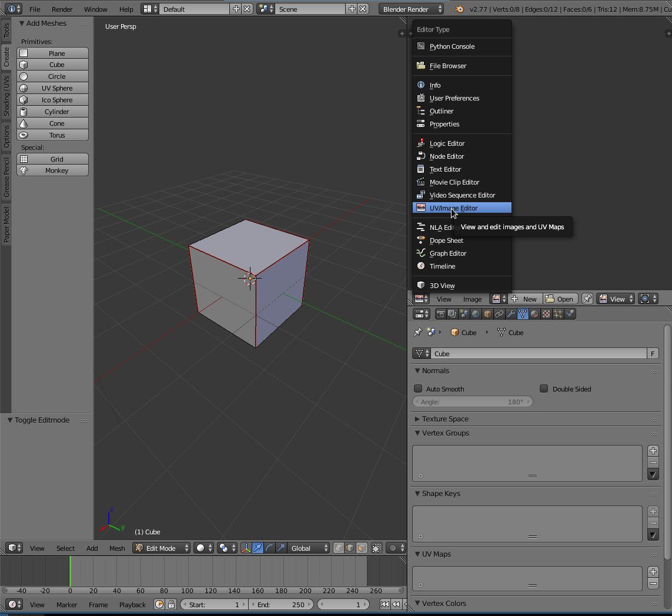672x616 pixels.
Task: Toggle proportional editing in the 3D view header
Action: (376, 548)
